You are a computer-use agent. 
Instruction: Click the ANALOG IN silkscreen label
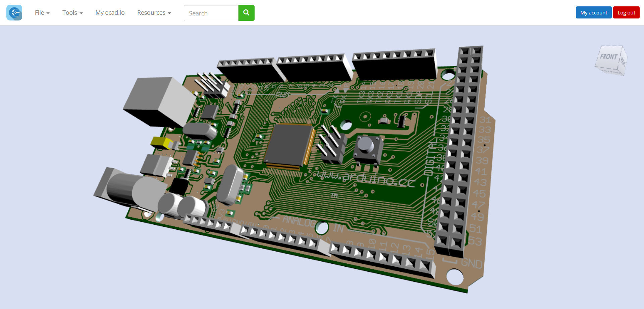[x=313, y=224]
